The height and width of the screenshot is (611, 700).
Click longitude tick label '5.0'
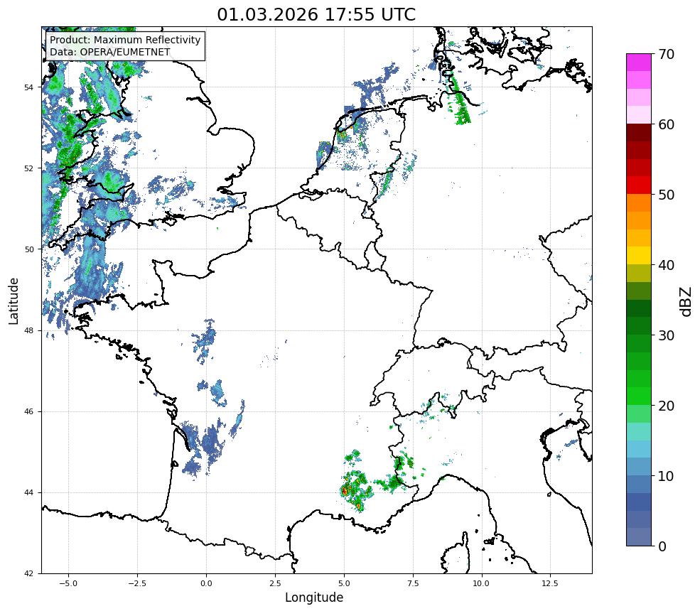[x=344, y=583]
